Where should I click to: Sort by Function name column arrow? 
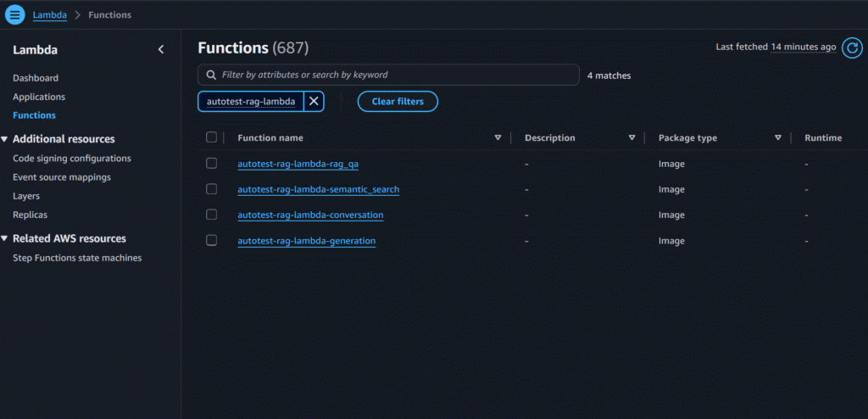coord(498,137)
